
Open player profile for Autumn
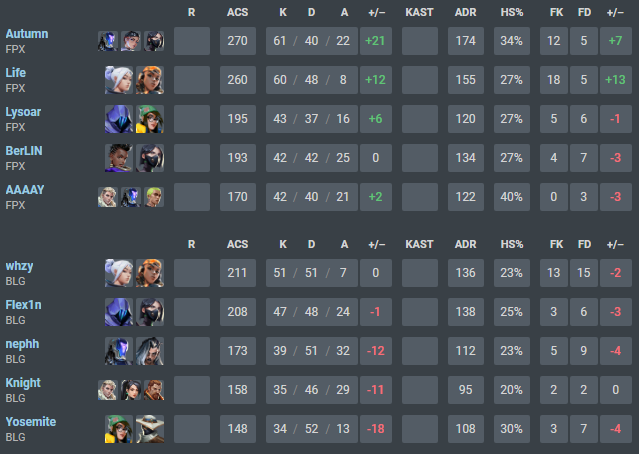click(x=26, y=34)
